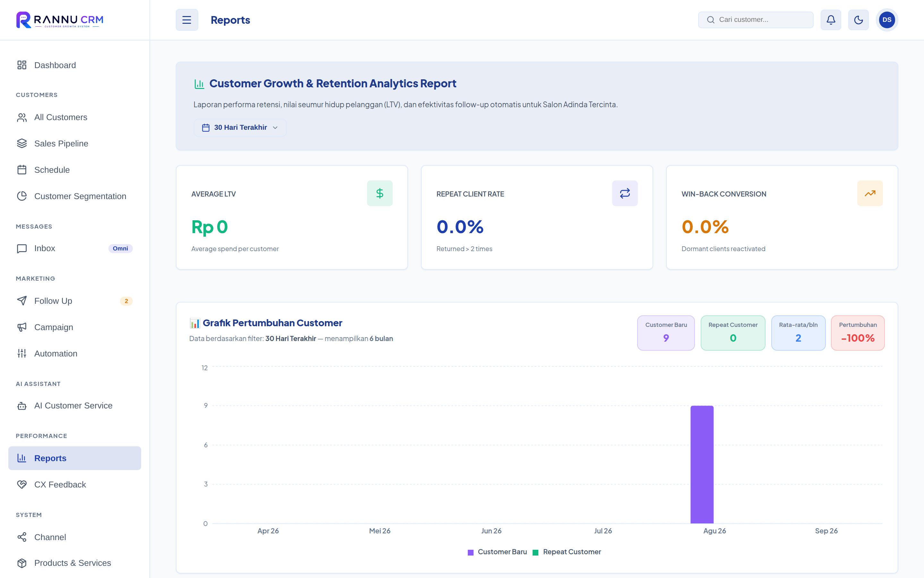This screenshot has width=924, height=578.
Task: Toggle Repeat Customer legend swatch
Action: click(535, 552)
